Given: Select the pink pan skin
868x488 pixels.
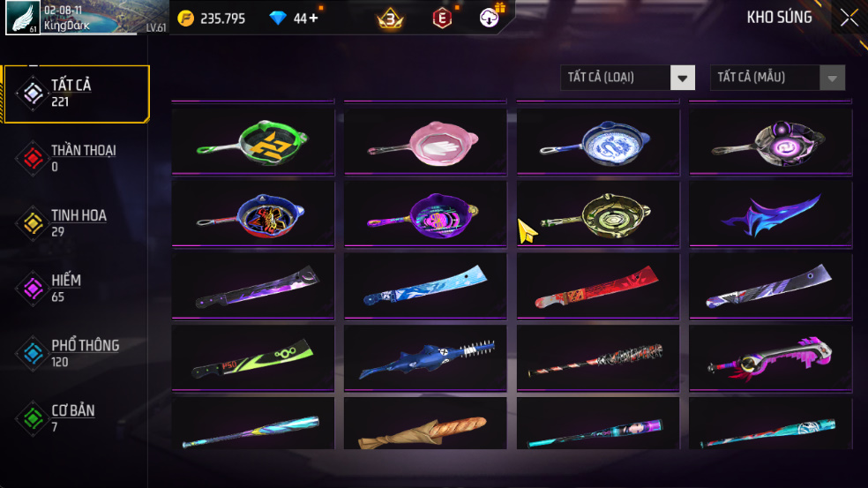Looking at the screenshot, I should [425, 142].
